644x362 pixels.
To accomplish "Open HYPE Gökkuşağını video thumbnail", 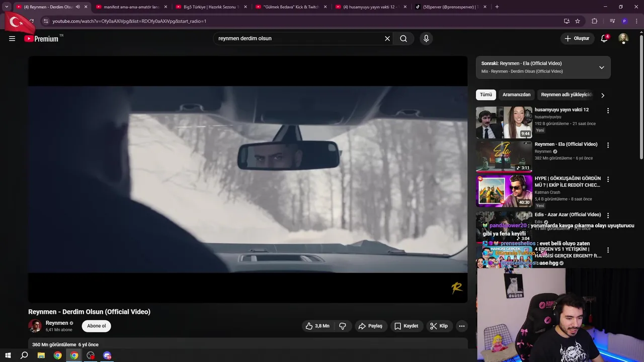I will click(504, 191).
